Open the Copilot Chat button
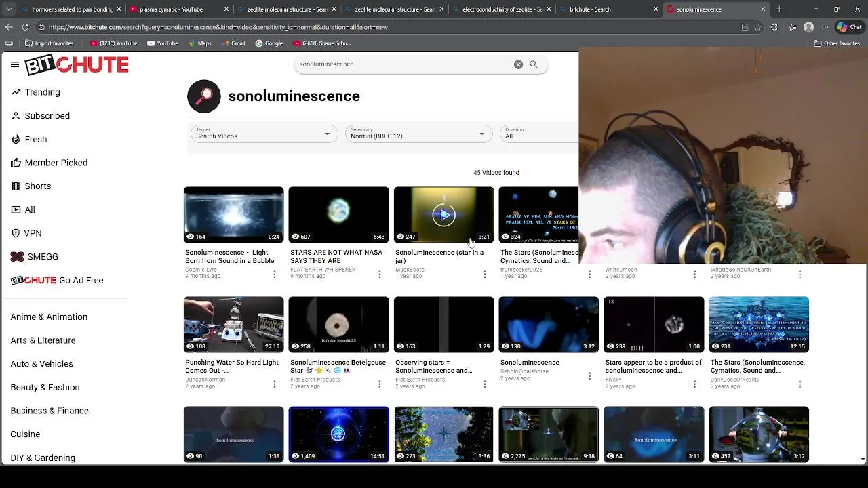Viewport: 868px width, 488px height. tap(850, 27)
